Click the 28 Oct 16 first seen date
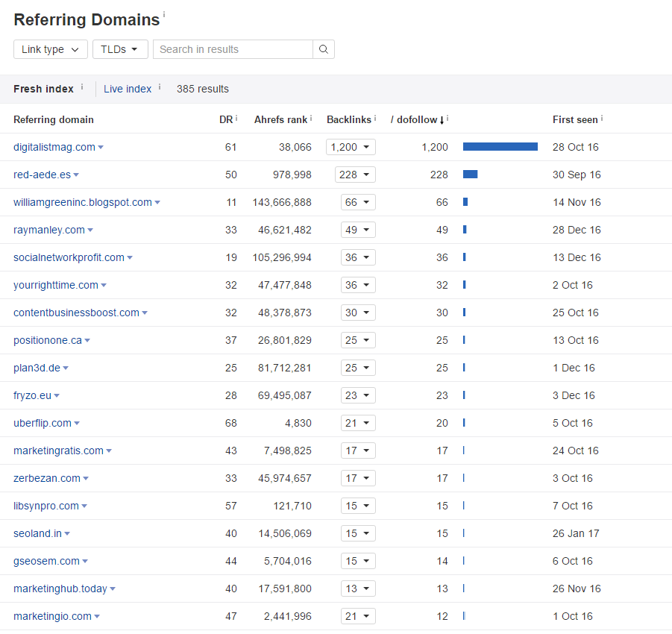Image resolution: width=672 pixels, height=634 pixels. 576,147
